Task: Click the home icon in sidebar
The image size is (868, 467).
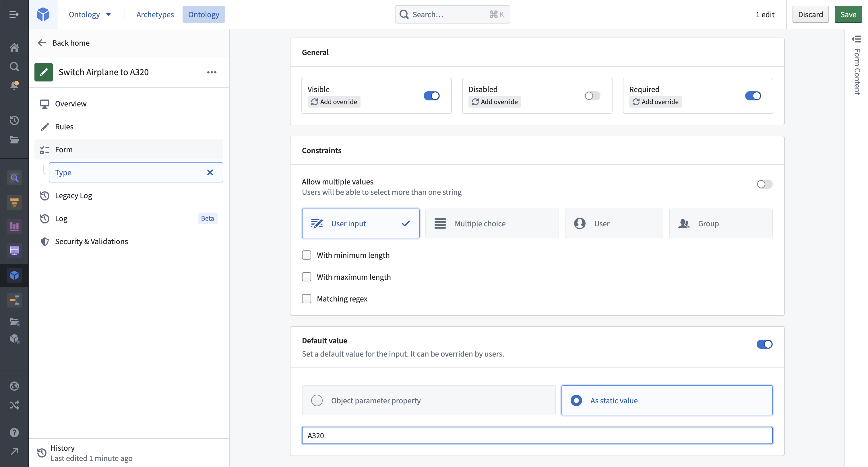Action: tap(14, 47)
